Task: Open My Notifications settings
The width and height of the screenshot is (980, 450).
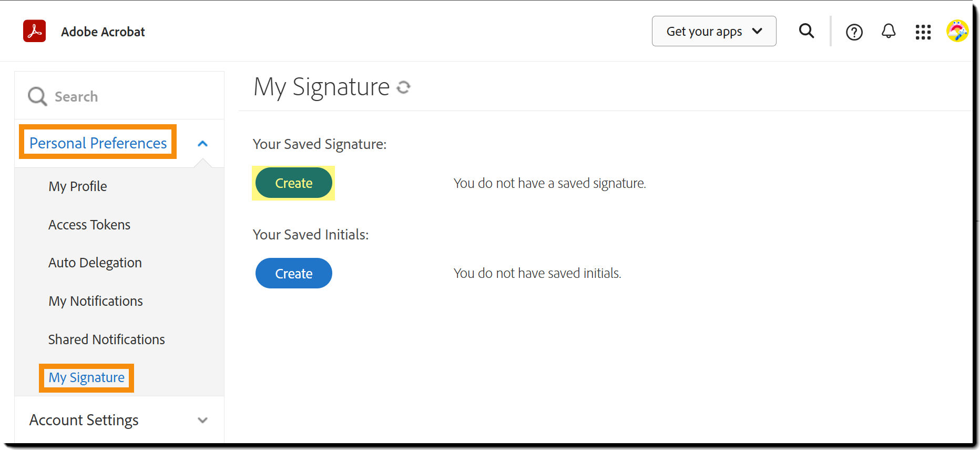Action: point(96,301)
